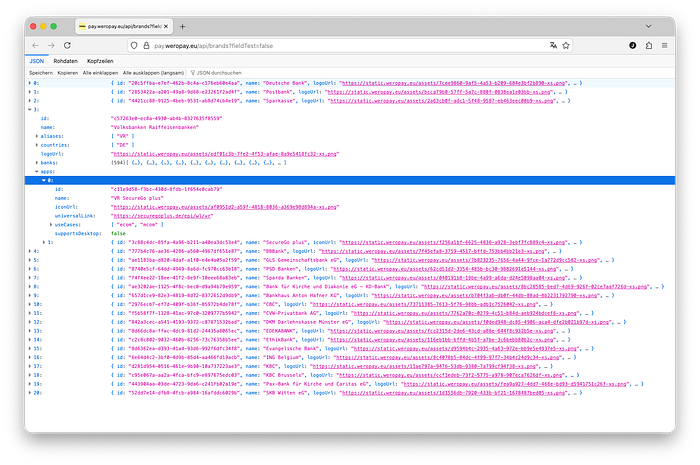Close the pay.weropay.eu tab

click(x=166, y=26)
